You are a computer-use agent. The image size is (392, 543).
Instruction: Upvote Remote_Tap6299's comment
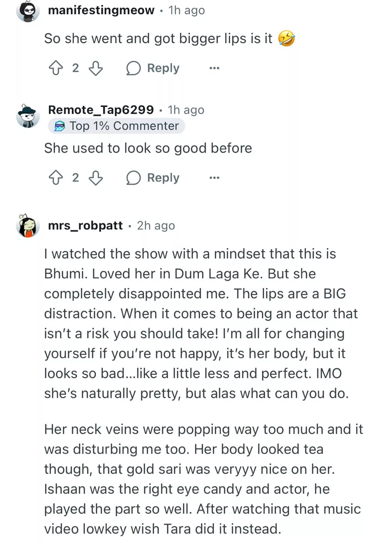click(56, 177)
